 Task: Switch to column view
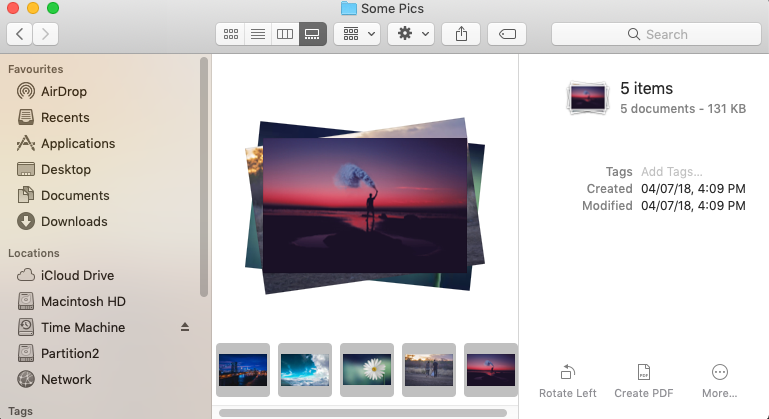pyautogui.click(x=285, y=34)
